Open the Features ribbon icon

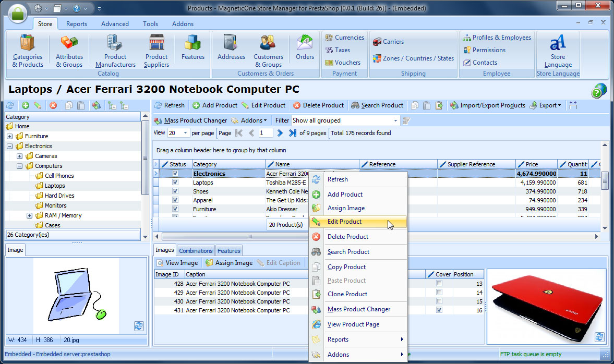coord(192,47)
